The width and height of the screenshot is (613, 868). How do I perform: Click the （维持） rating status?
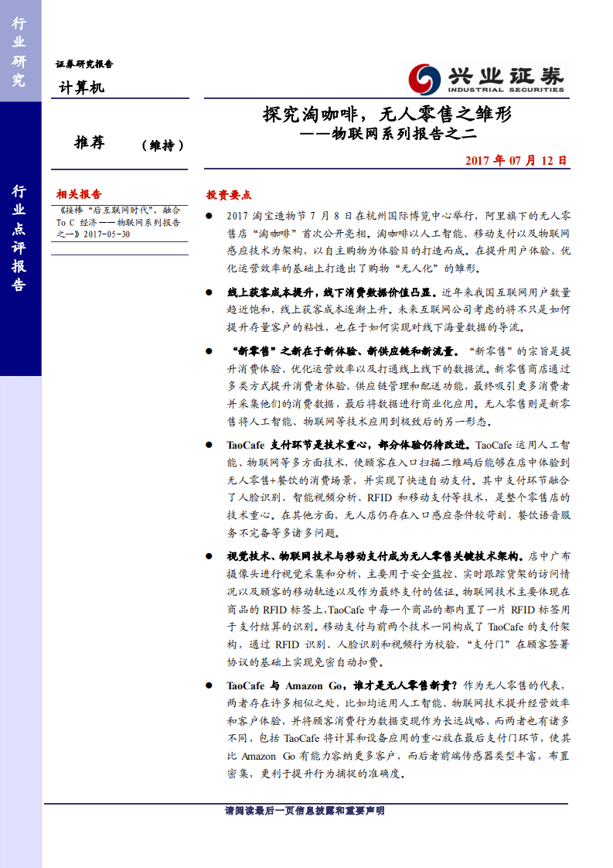[x=162, y=145]
